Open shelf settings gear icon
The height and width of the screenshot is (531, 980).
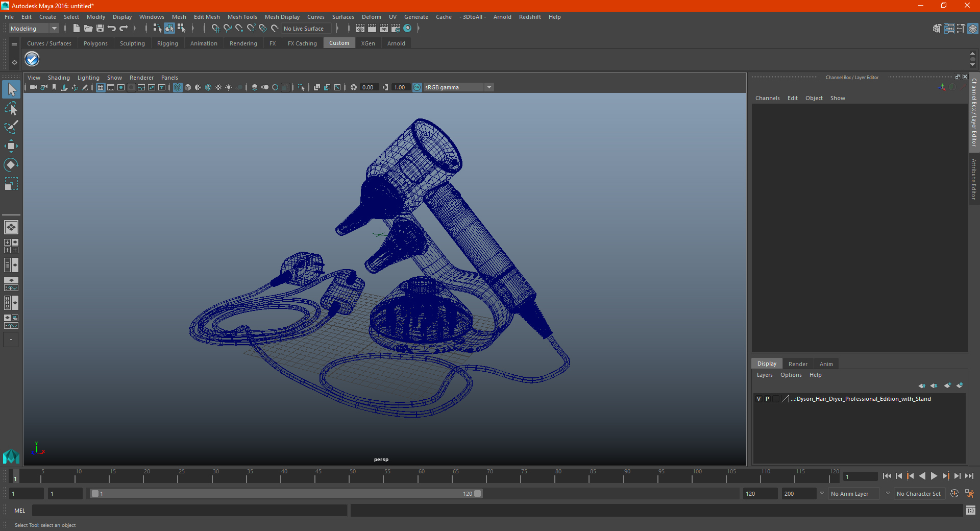[x=14, y=62]
